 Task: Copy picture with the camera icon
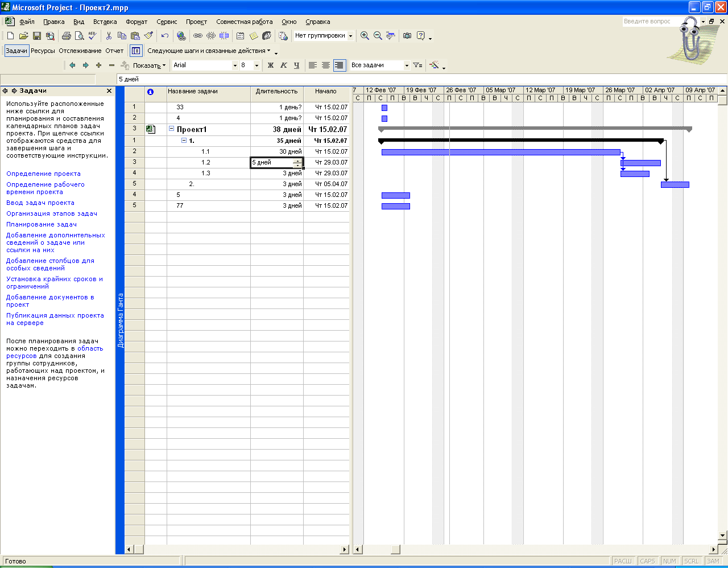point(407,36)
